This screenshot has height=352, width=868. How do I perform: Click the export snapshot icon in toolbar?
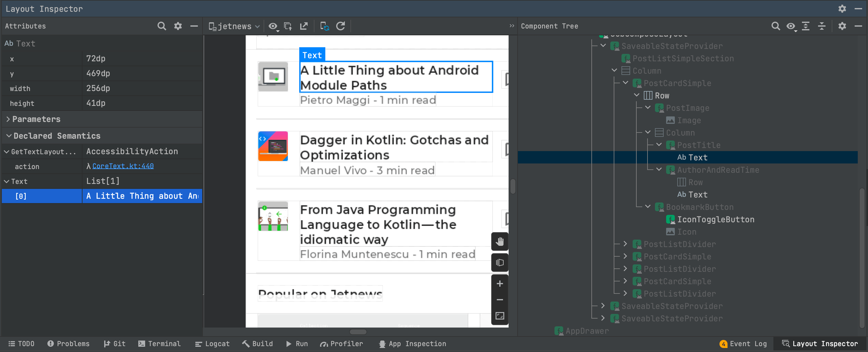[304, 26]
